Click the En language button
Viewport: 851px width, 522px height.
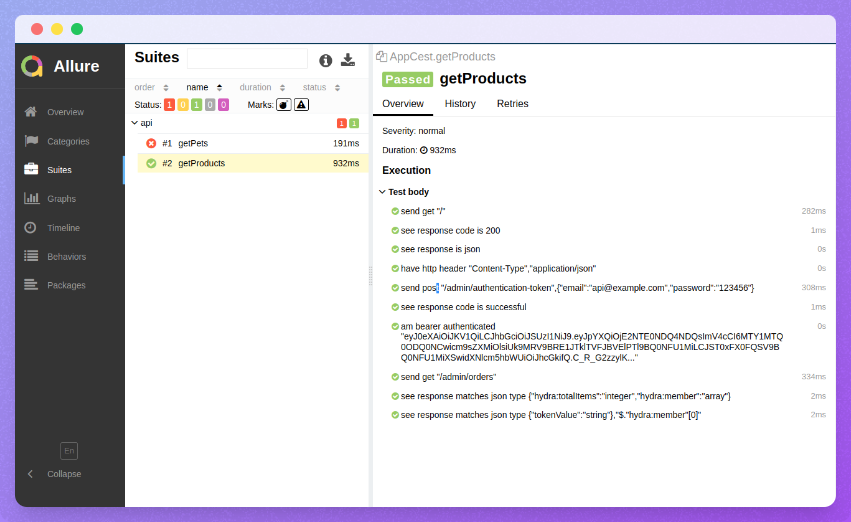(68, 450)
